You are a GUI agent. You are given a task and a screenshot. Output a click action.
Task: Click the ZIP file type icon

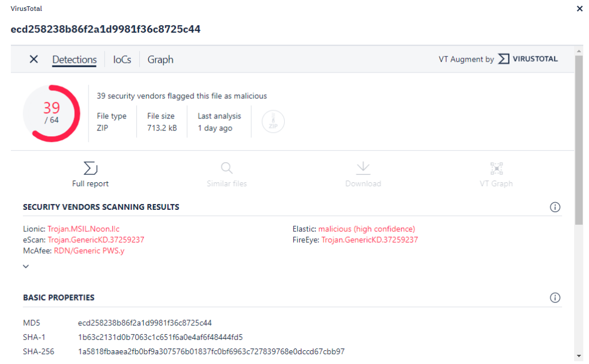click(x=273, y=121)
